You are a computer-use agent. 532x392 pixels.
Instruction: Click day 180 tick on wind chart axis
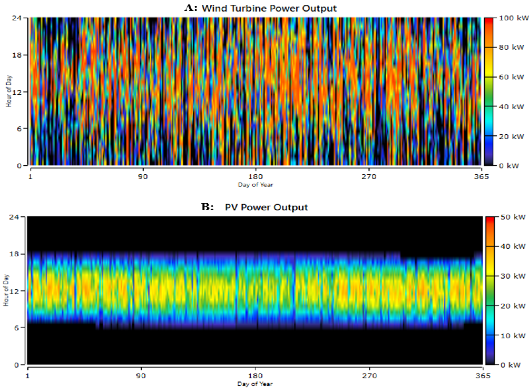coord(256,177)
